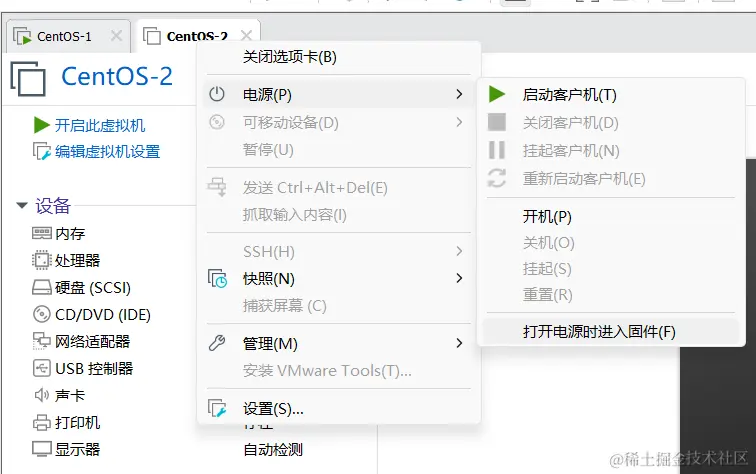This screenshot has width=756, height=474.
Task: Close the CentOS-2 tab
Action: (x=246, y=36)
